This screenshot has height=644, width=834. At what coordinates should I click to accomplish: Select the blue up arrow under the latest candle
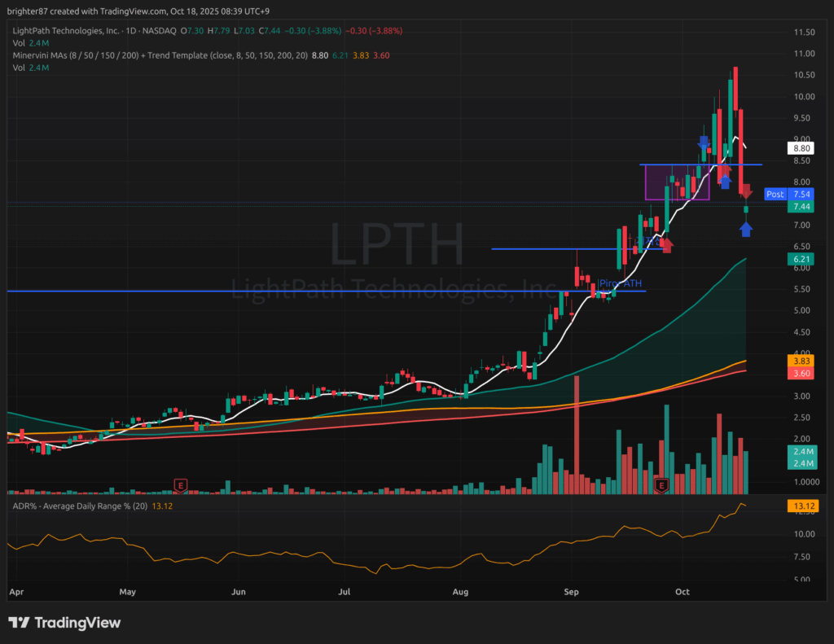click(x=746, y=230)
